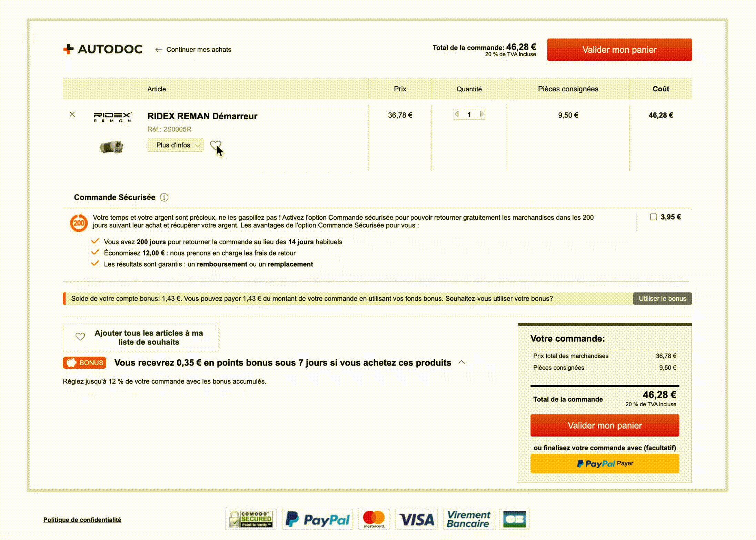Open the Politique de confidentialité link
756x540 pixels.
click(x=82, y=520)
